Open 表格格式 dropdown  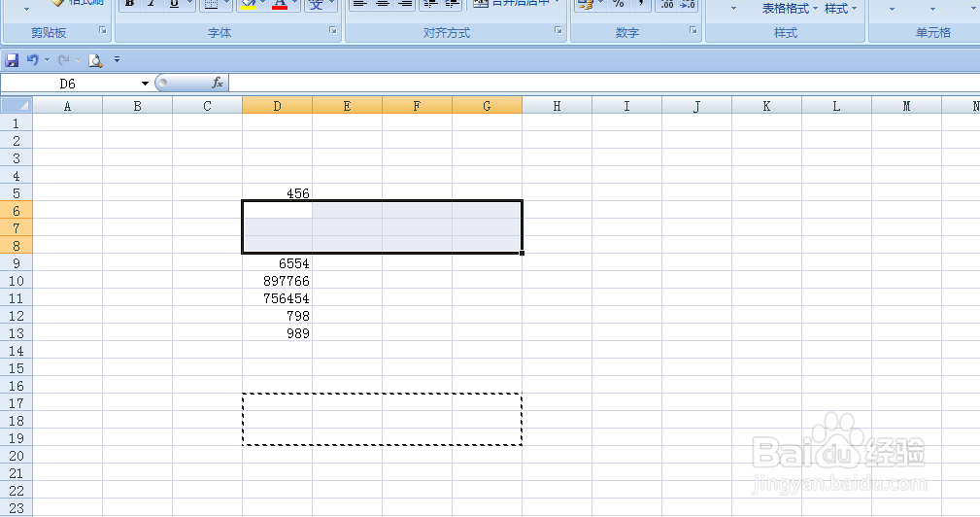(x=790, y=9)
